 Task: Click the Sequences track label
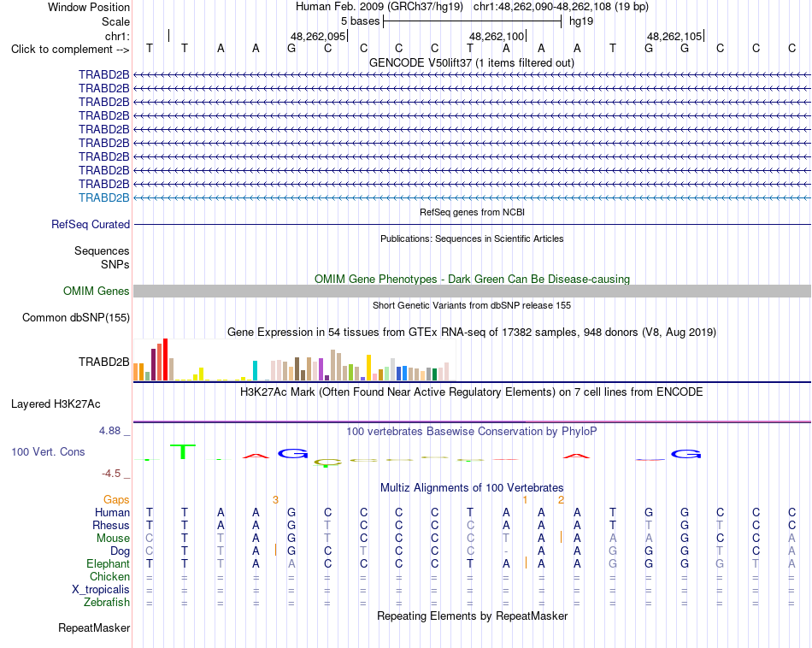click(102, 250)
